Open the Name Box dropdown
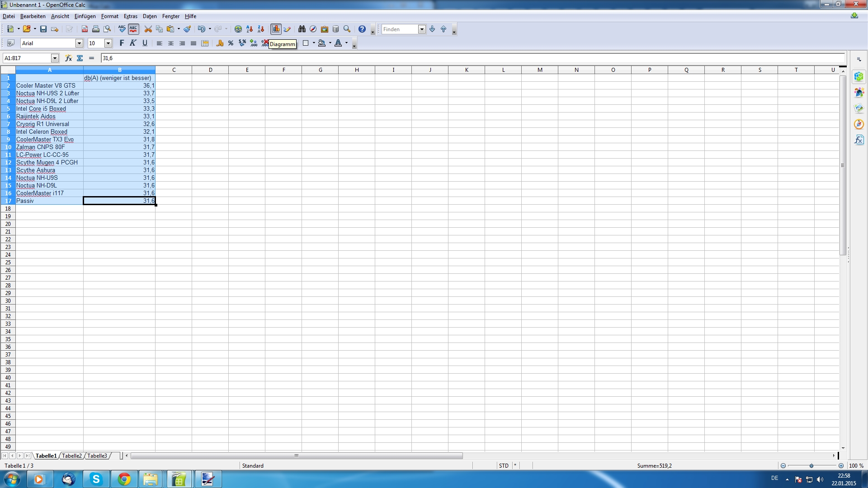 click(55, 58)
